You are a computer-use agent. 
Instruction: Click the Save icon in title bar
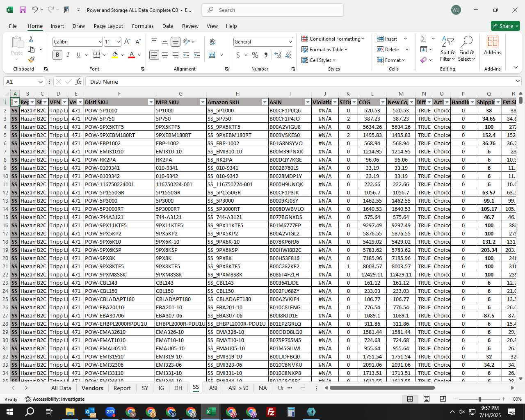[x=23, y=10]
